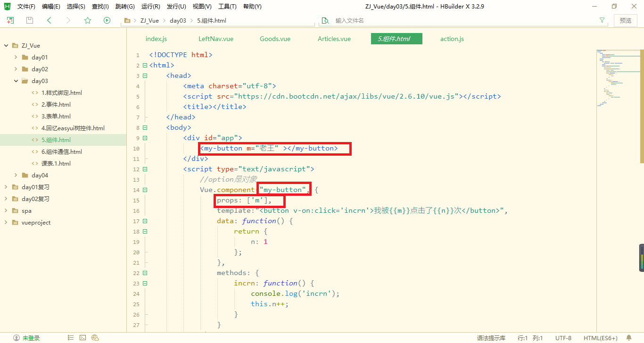Open the 帮助(Y) menu

[252, 7]
